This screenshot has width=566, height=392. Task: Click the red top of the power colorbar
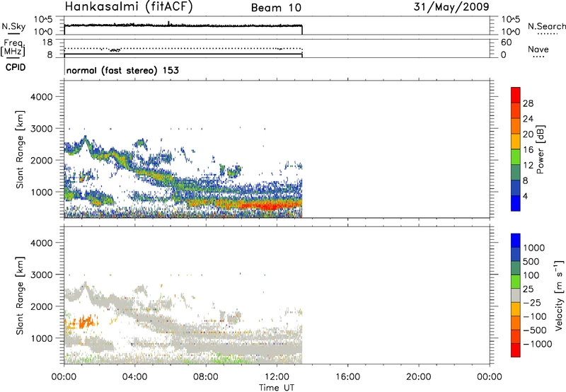(x=516, y=95)
